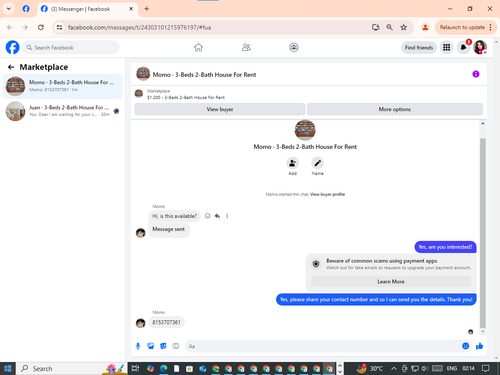This screenshot has width=500, height=375.
Task: Click the volume icon in system tray
Action: pyautogui.click(x=425, y=368)
